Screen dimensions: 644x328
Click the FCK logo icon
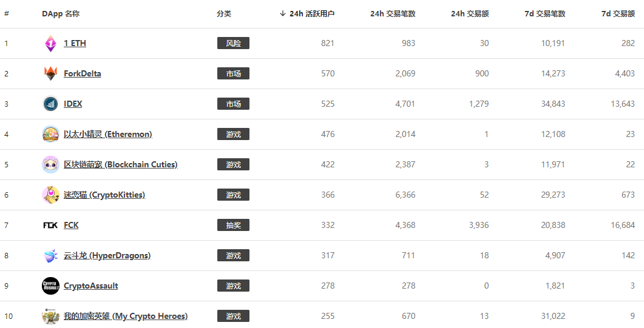(x=50, y=225)
